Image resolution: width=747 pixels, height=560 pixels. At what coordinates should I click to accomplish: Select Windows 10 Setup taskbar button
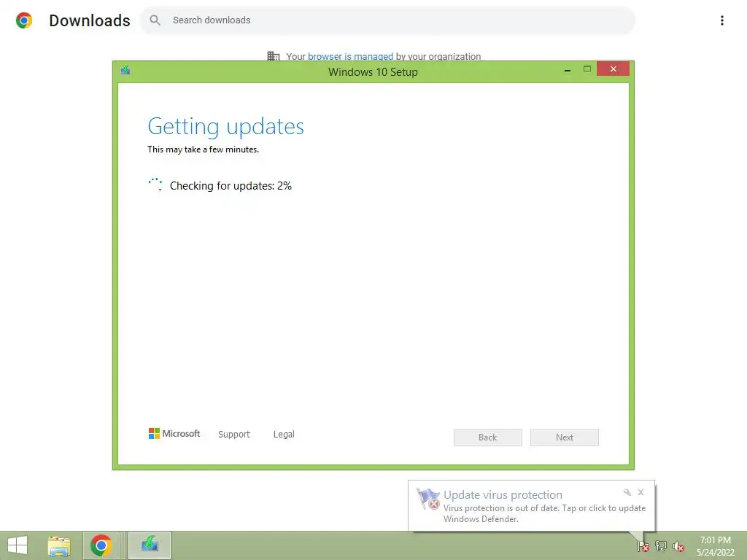pyautogui.click(x=150, y=545)
